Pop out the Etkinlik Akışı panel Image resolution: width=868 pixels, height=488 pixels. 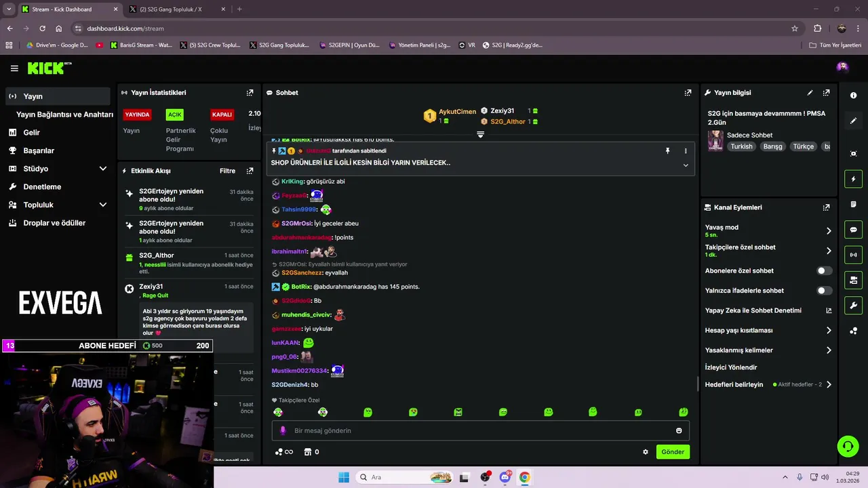[250, 171]
